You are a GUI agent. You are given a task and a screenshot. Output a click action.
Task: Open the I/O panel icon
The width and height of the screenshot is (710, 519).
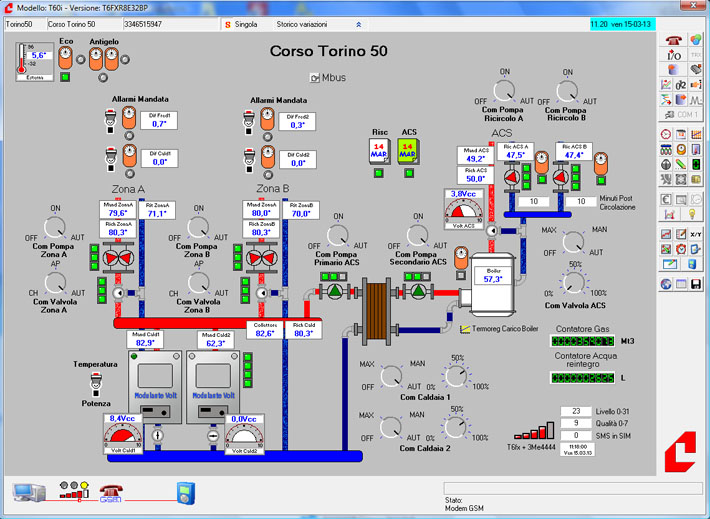click(x=668, y=54)
